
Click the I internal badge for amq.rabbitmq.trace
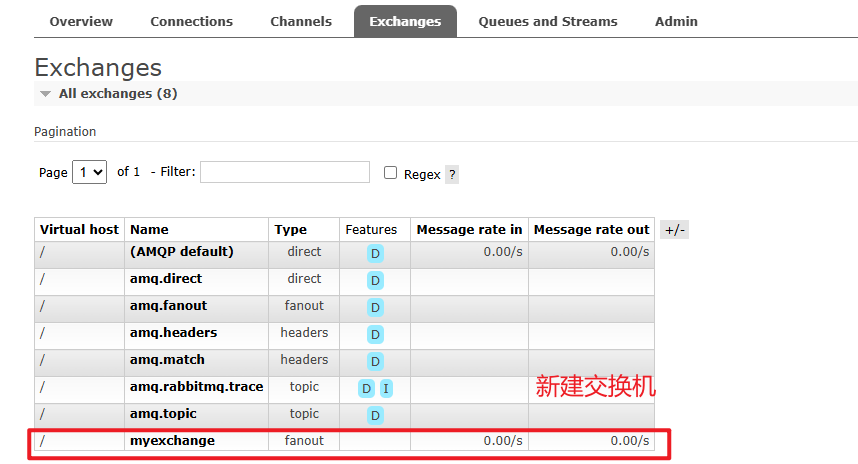click(x=386, y=388)
